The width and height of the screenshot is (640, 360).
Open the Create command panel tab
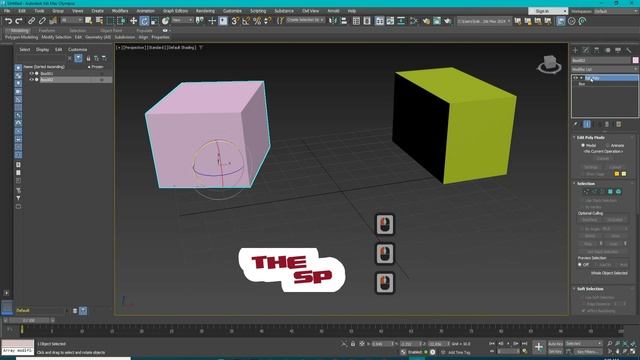coord(576,50)
